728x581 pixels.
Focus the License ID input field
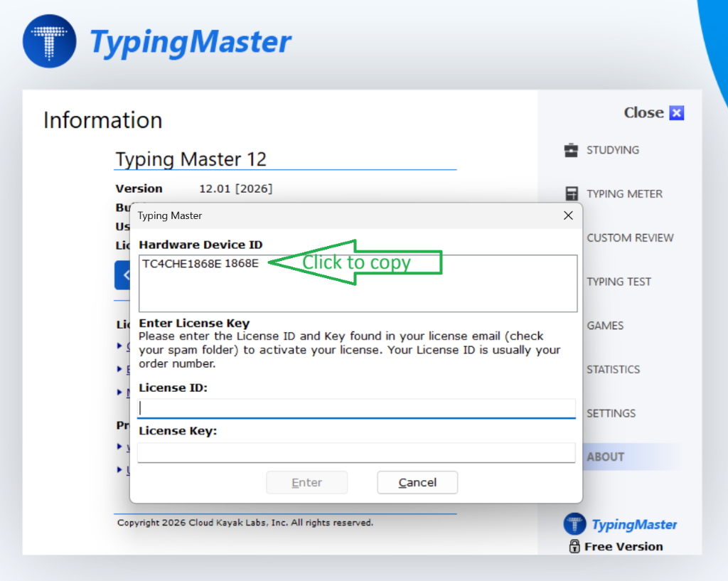click(356, 408)
